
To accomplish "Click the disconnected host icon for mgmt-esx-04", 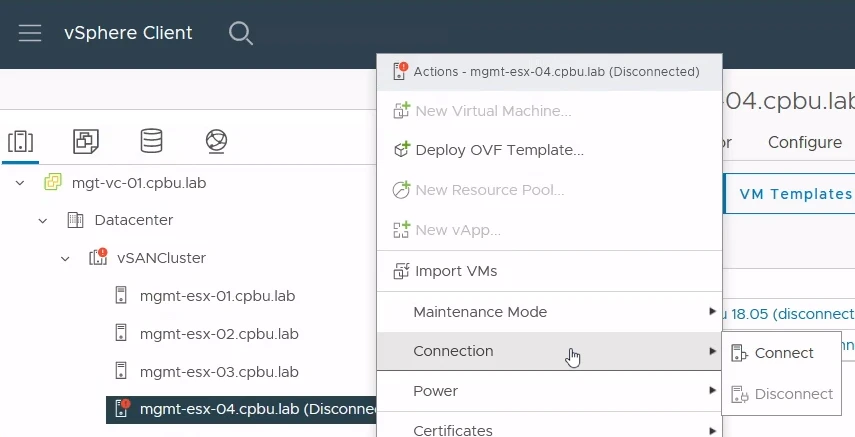I will click(x=123, y=409).
